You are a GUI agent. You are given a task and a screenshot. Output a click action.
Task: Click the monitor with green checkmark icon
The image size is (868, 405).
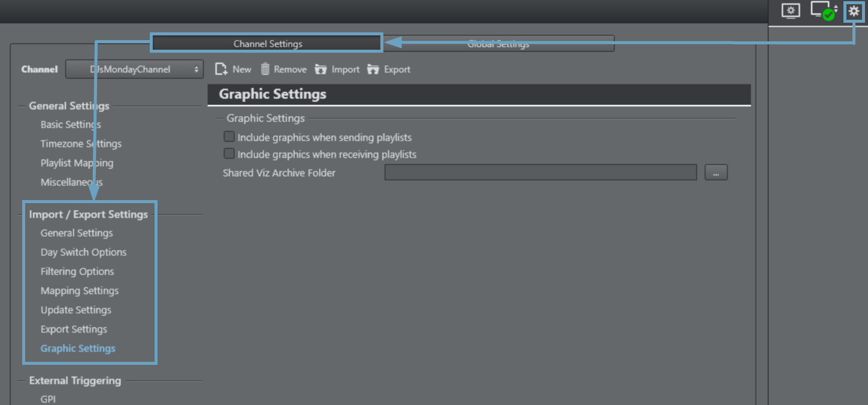click(x=823, y=11)
